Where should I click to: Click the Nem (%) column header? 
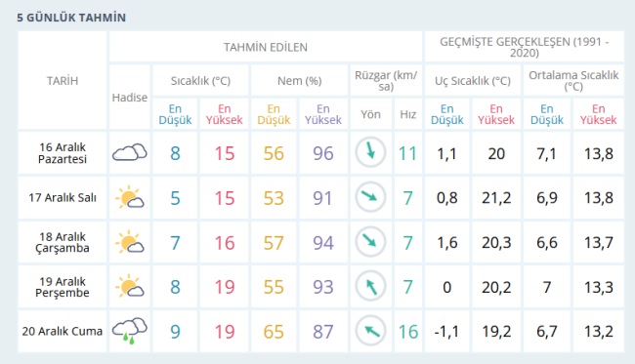(x=299, y=80)
